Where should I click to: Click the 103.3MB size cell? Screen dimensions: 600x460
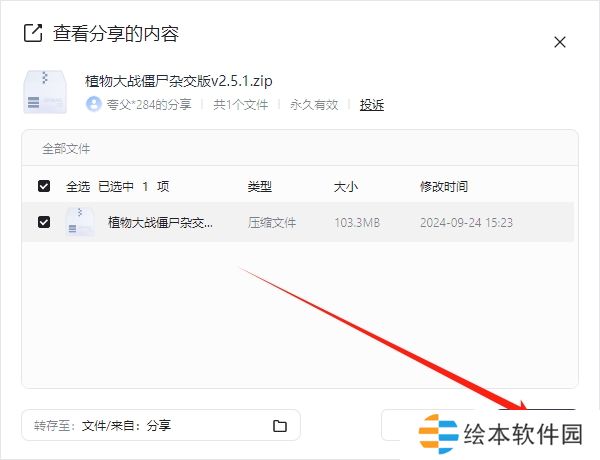pyautogui.click(x=357, y=222)
